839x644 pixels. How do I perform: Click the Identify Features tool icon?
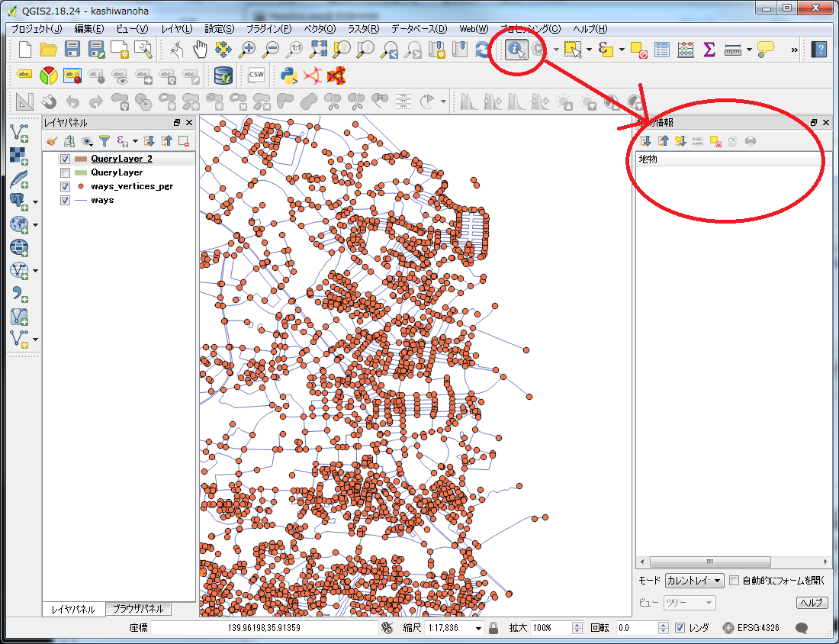pyautogui.click(x=516, y=50)
